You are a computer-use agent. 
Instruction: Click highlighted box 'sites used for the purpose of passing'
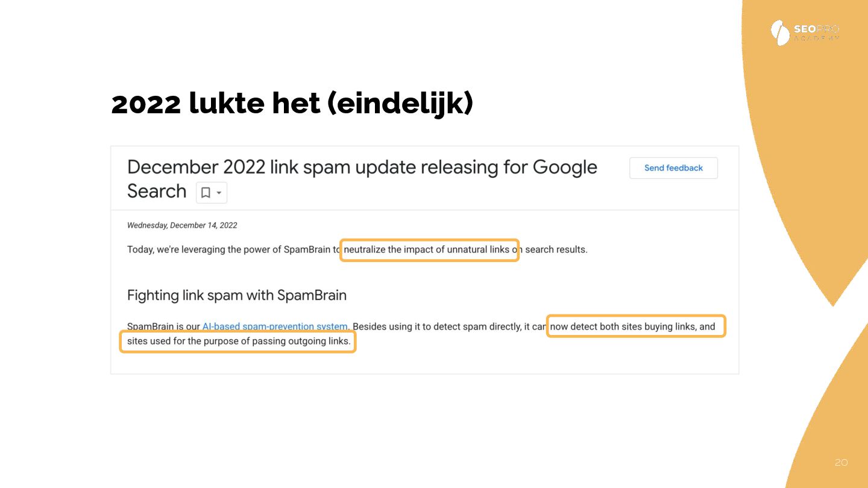[x=237, y=342]
